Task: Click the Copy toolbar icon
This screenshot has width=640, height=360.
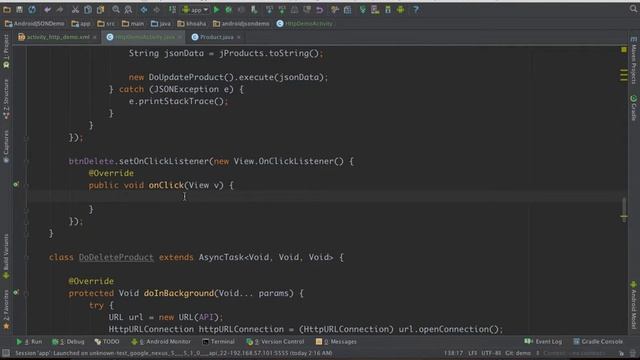Action: [x=88, y=9]
